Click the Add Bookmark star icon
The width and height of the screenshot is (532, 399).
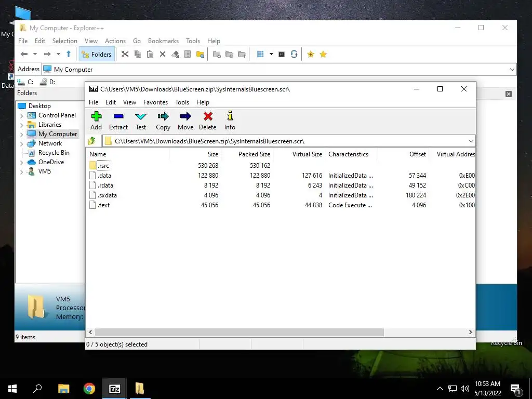click(x=311, y=54)
